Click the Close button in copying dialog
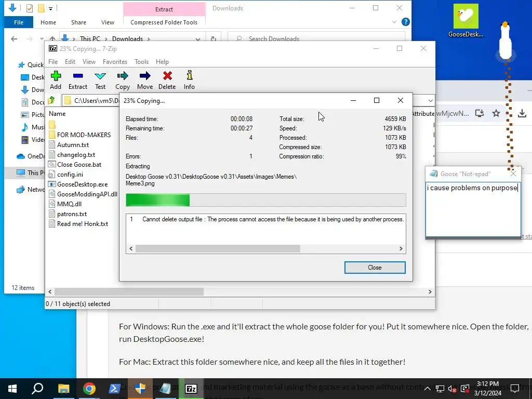Screen dimensions: 532x399 tap(375, 268)
